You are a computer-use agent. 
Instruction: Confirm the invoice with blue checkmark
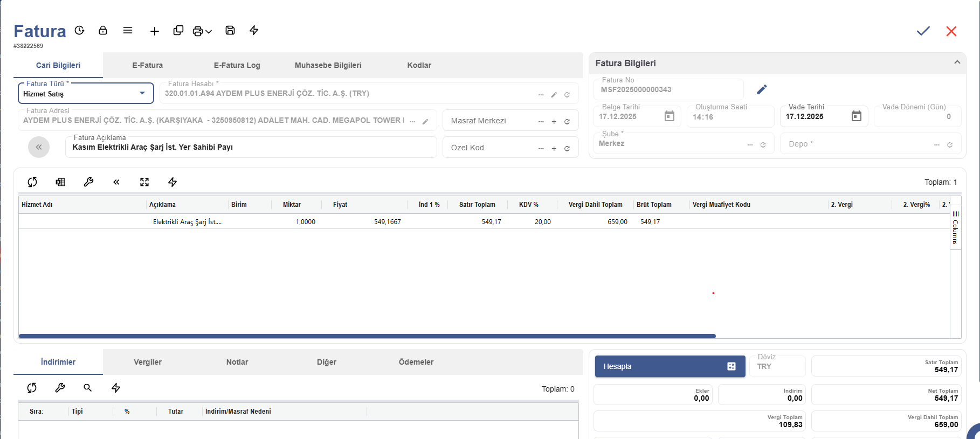coord(923,31)
